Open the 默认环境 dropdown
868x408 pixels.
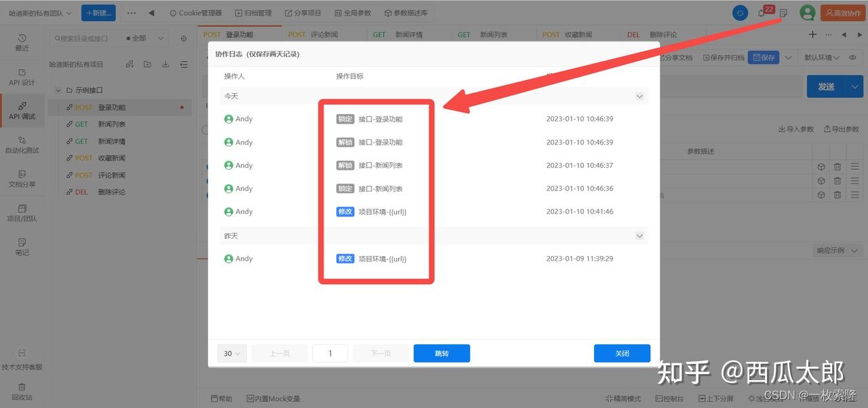(821, 58)
